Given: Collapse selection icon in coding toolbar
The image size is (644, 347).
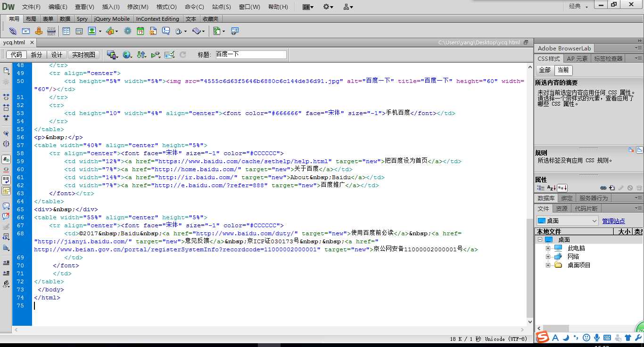Looking at the screenshot, I should (x=6, y=107).
